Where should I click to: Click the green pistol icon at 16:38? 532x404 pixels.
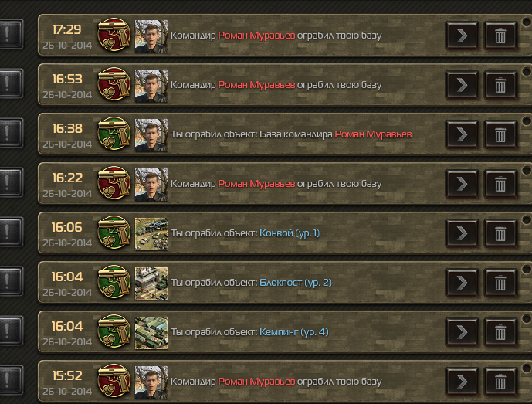click(x=114, y=134)
